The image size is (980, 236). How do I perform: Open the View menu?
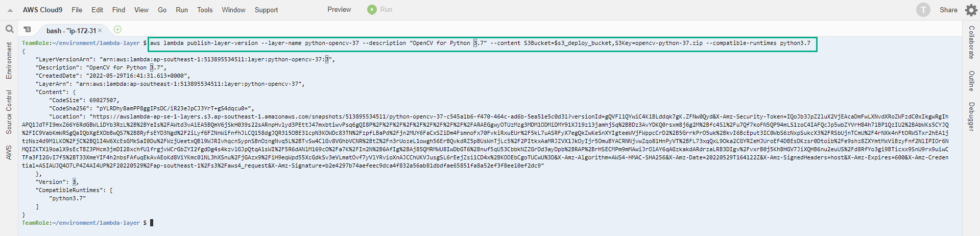(141, 10)
